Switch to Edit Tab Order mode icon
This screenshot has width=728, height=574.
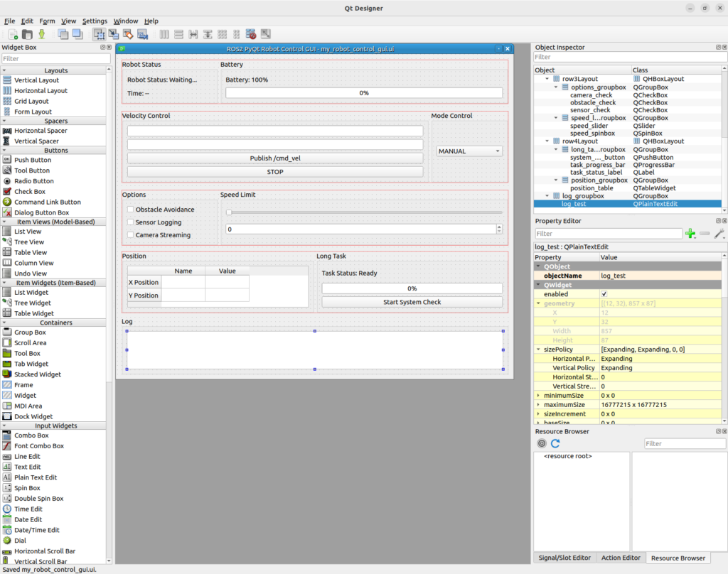coord(142,34)
